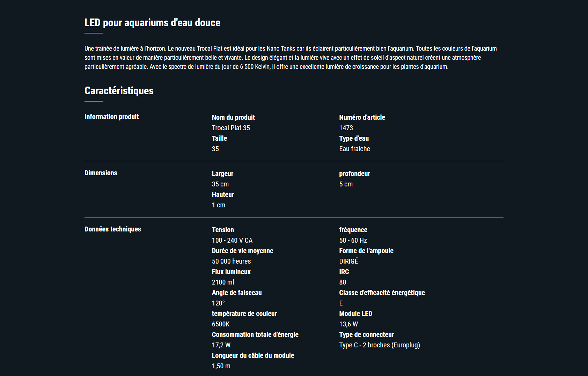This screenshot has width=588, height=376.
Task: Click the article number 1473
Action: point(346,128)
